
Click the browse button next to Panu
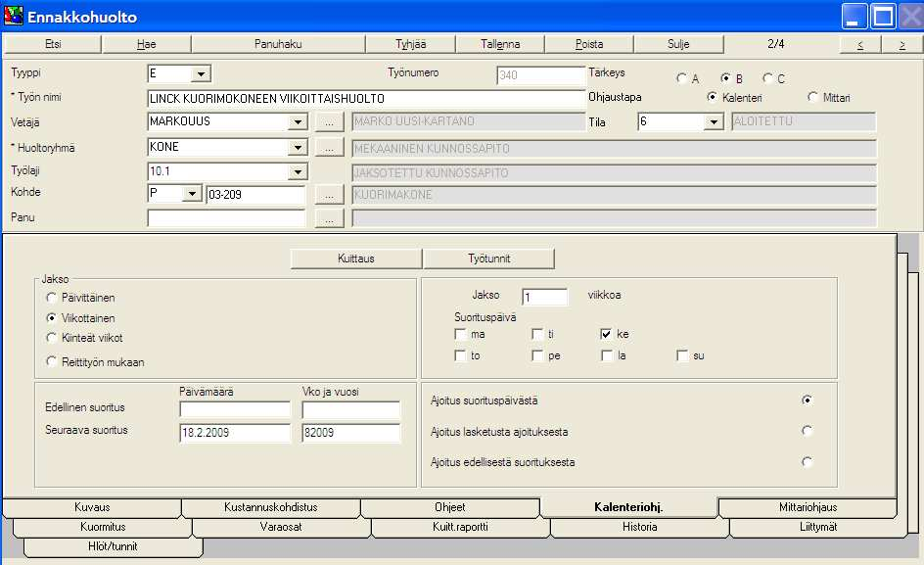coord(330,218)
